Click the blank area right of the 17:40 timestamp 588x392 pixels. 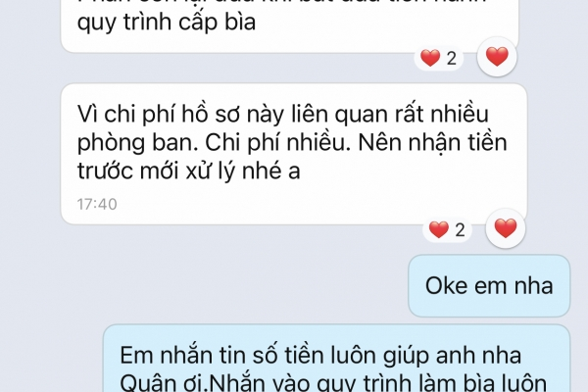[300, 205]
